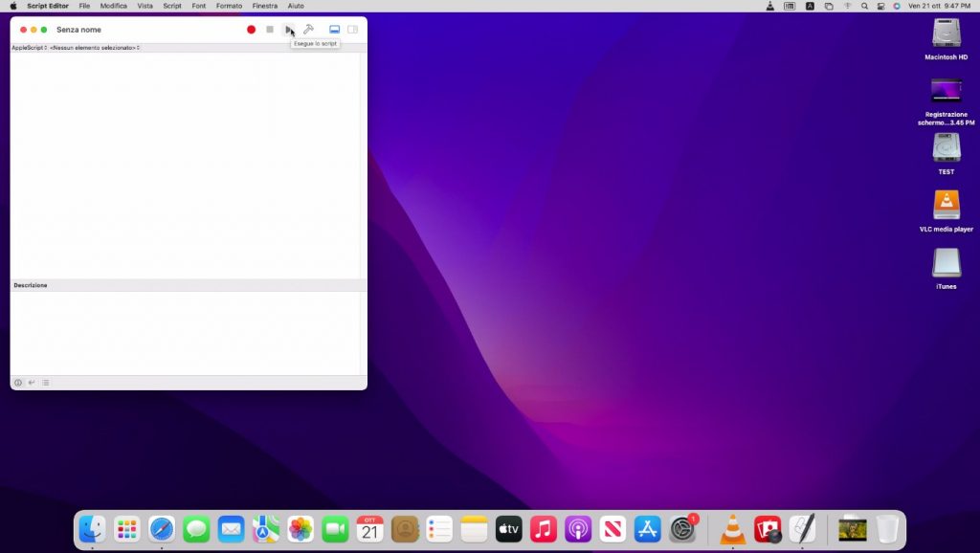Open the Finestra menu
Image resolution: width=980 pixels, height=553 pixels.
tap(265, 6)
